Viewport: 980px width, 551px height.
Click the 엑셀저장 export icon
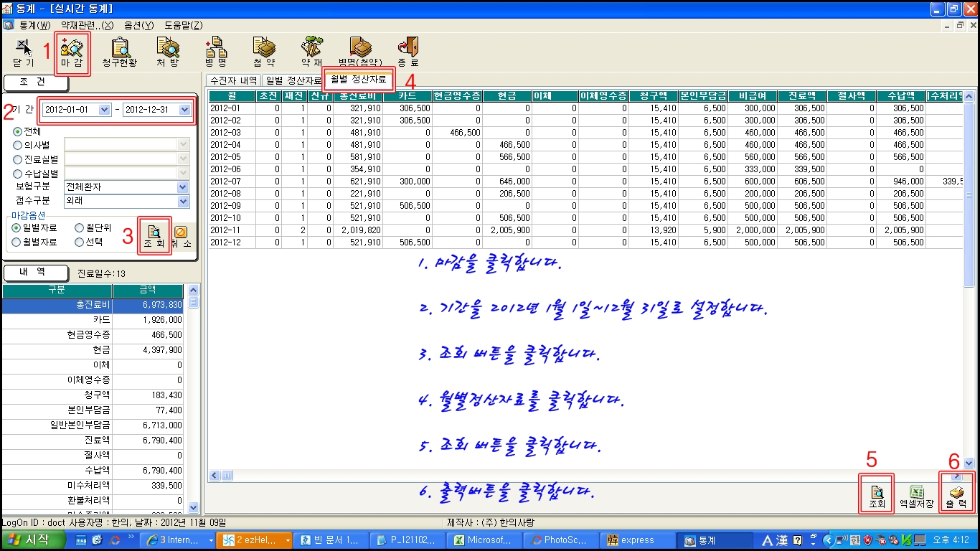coord(916,496)
